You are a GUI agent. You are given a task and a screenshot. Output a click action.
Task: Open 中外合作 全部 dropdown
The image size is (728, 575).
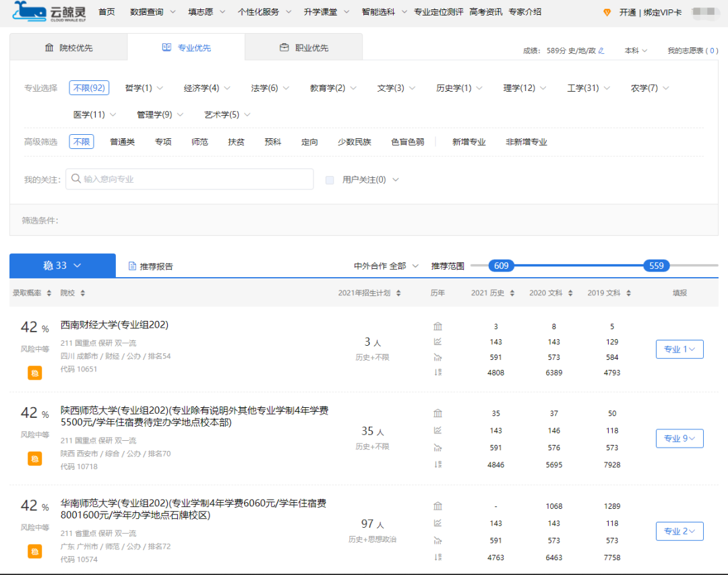tap(386, 266)
